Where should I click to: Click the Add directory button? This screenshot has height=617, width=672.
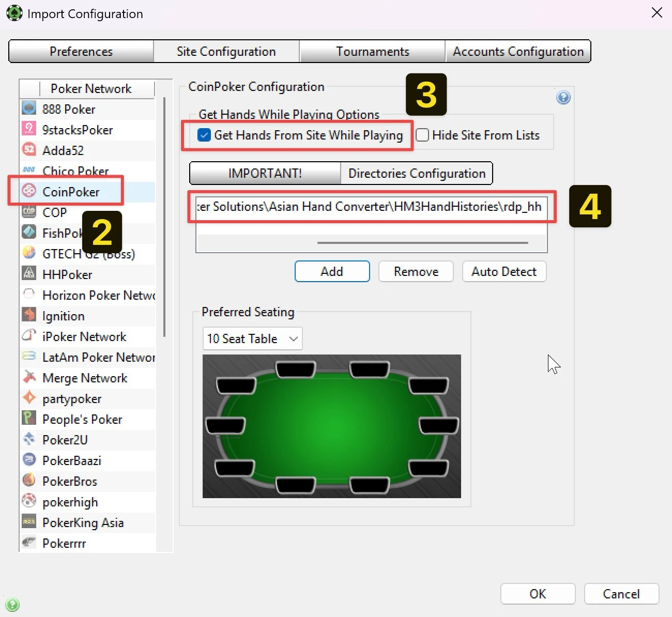(x=332, y=271)
